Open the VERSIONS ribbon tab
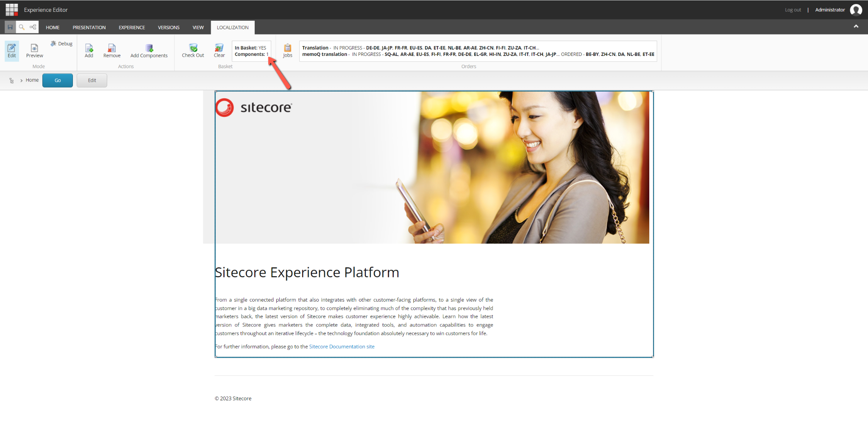The image size is (868, 441). 169,28
